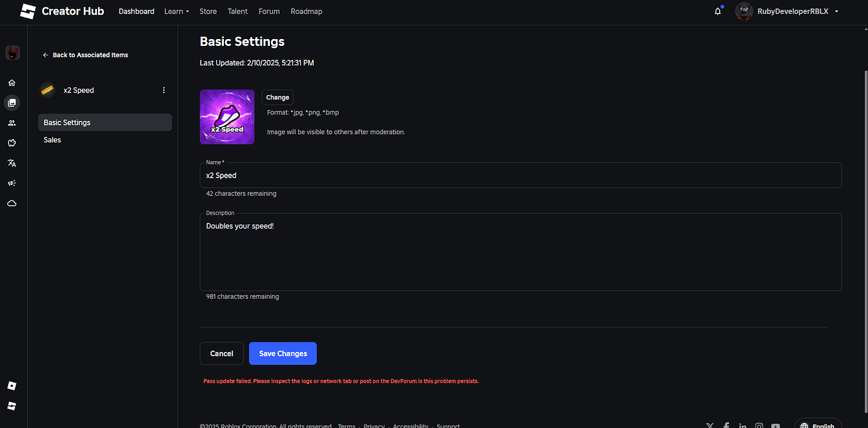
Task: Open notifications with the bell icon
Action: tap(717, 11)
